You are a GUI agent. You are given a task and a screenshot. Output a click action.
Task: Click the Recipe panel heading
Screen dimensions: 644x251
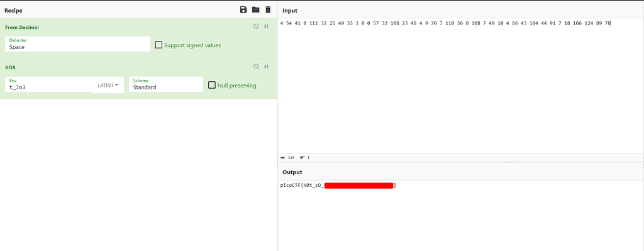tap(14, 10)
